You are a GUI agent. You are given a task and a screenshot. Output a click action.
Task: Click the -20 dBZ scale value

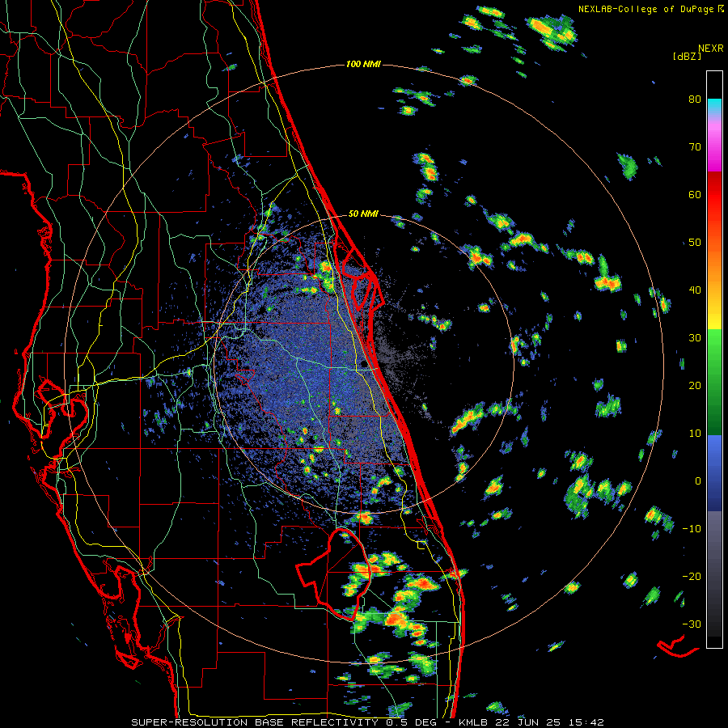(692, 576)
